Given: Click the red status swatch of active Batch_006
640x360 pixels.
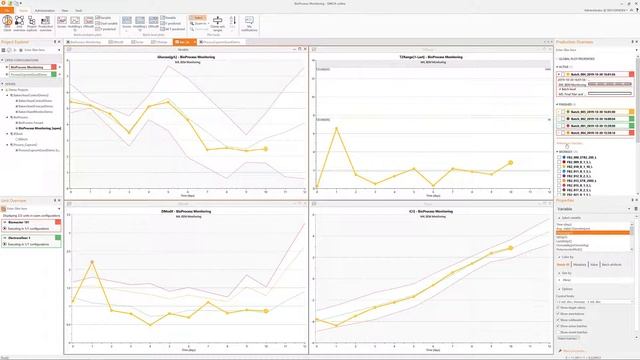Looking at the screenshot, I should click(x=631, y=74).
